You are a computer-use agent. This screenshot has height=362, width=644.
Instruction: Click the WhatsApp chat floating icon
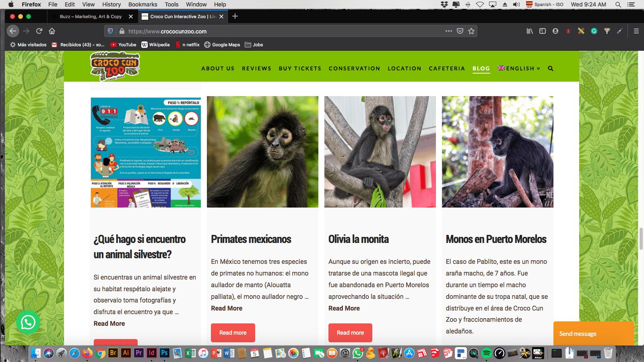pyautogui.click(x=28, y=322)
